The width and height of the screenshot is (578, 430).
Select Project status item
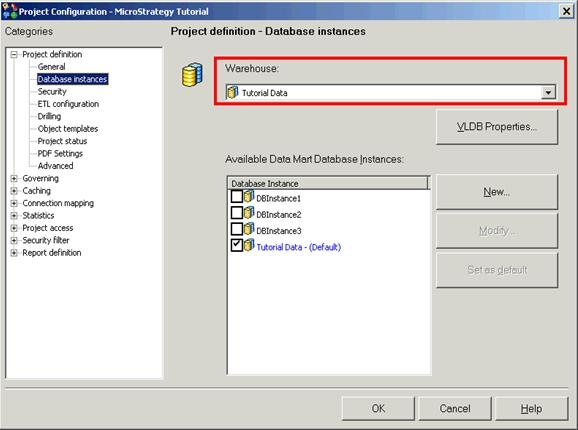pyautogui.click(x=62, y=141)
